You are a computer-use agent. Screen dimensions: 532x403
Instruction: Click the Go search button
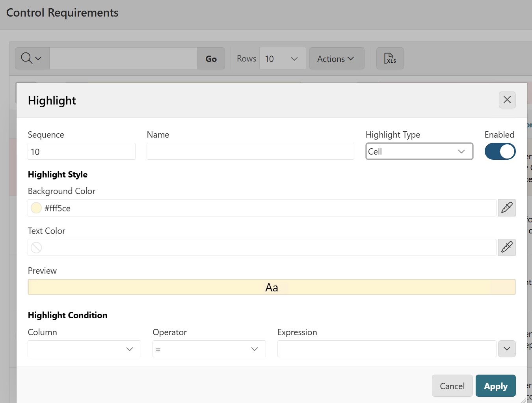pyautogui.click(x=211, y=59)
